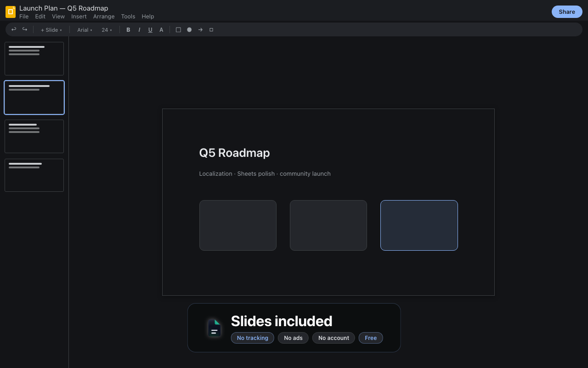This screenshot has width=588, height=368.
Task: Open the View menu
Action: coord(58,17)
